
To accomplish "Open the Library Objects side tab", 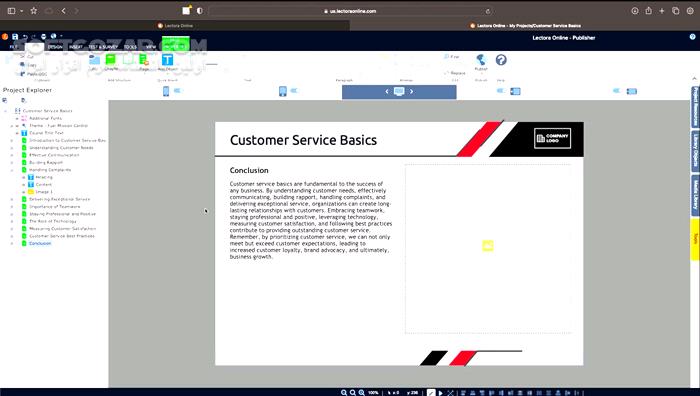I will 695,150.
